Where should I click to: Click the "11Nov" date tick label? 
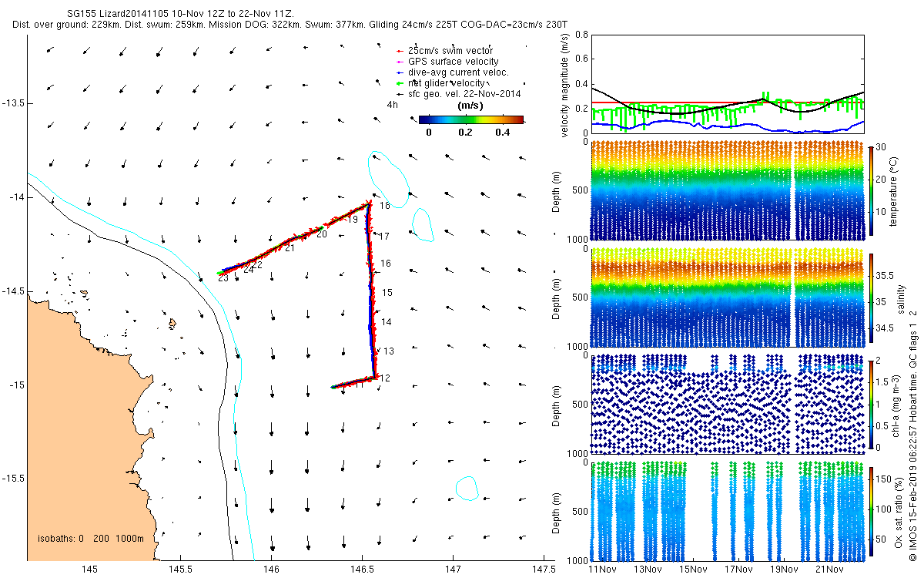[x=602, y=570]
